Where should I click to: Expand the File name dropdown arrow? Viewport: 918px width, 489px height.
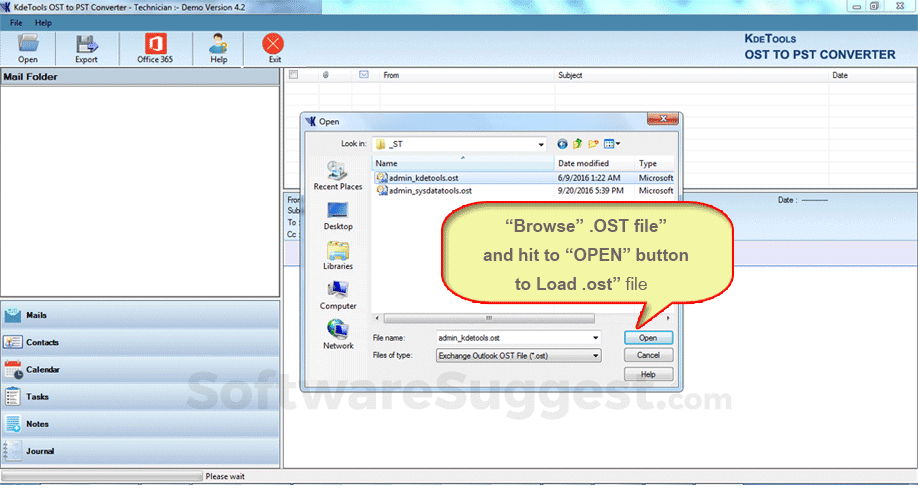point(595,338)
